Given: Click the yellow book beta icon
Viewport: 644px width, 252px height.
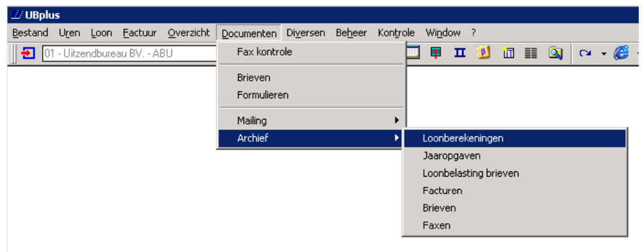Looking at the screenshot, I should 484,53.
